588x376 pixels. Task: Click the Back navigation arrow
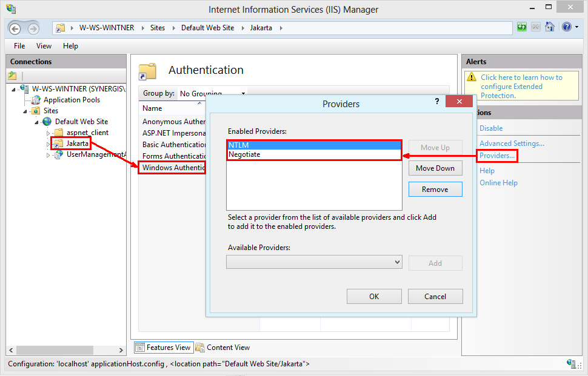pyautogui.click(x=13, y=28)
